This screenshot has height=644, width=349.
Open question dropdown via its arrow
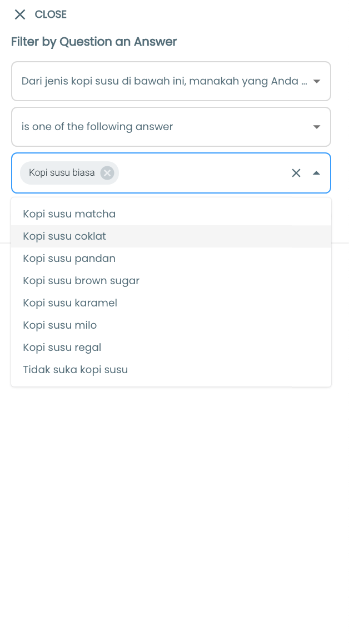click(317, 81)
